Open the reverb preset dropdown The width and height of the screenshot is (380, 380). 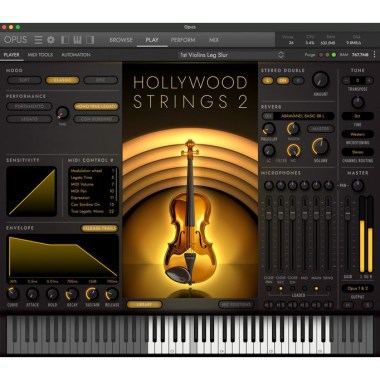tap(303, 116)
